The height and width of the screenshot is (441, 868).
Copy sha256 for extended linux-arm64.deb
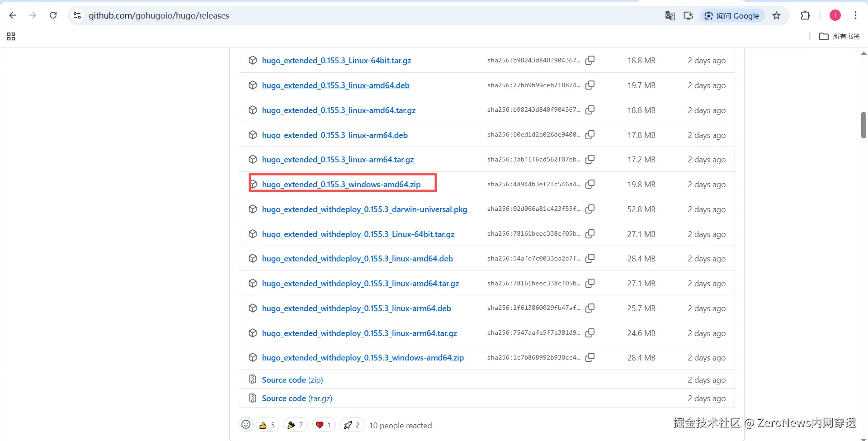tap(590, 135)
